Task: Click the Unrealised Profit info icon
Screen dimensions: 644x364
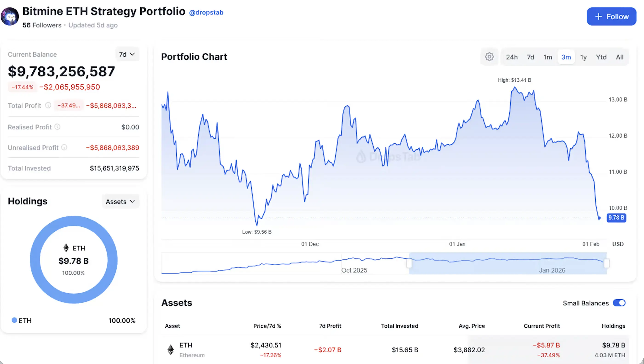Action: pyautogui.click(x=64, y=147)
